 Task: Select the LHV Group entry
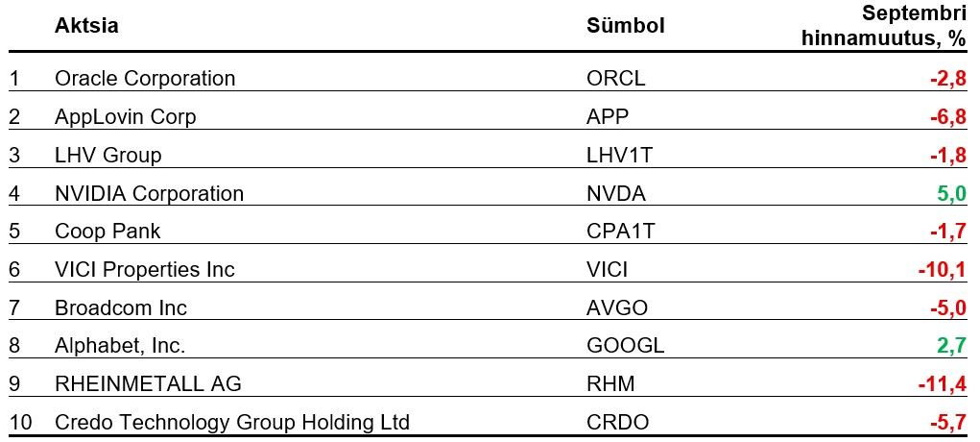108,155
